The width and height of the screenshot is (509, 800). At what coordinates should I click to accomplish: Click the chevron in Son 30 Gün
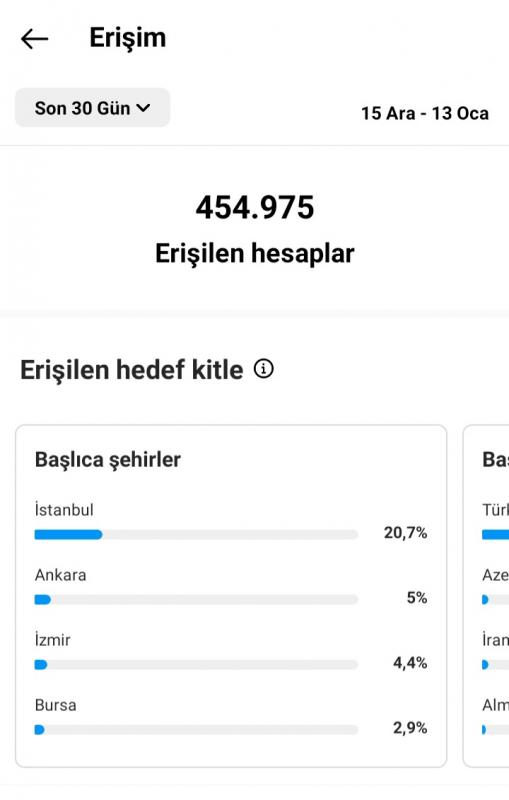[143, 108]
